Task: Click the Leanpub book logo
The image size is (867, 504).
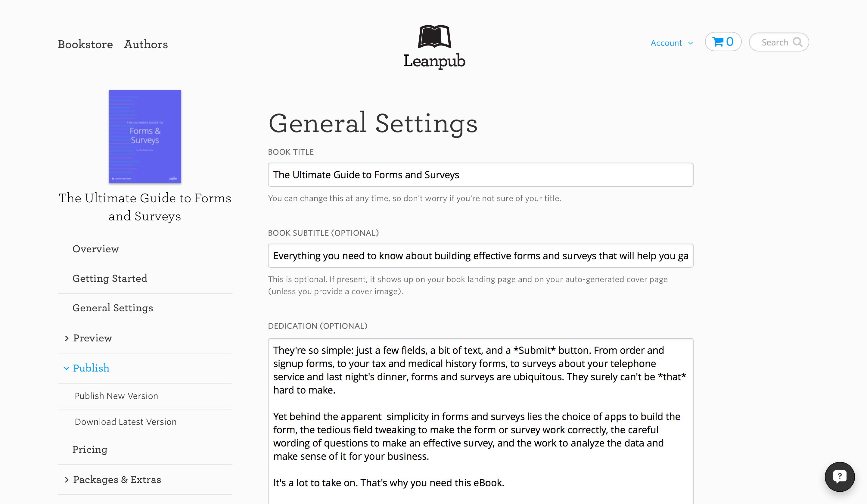Action: [x=434, y=36]
